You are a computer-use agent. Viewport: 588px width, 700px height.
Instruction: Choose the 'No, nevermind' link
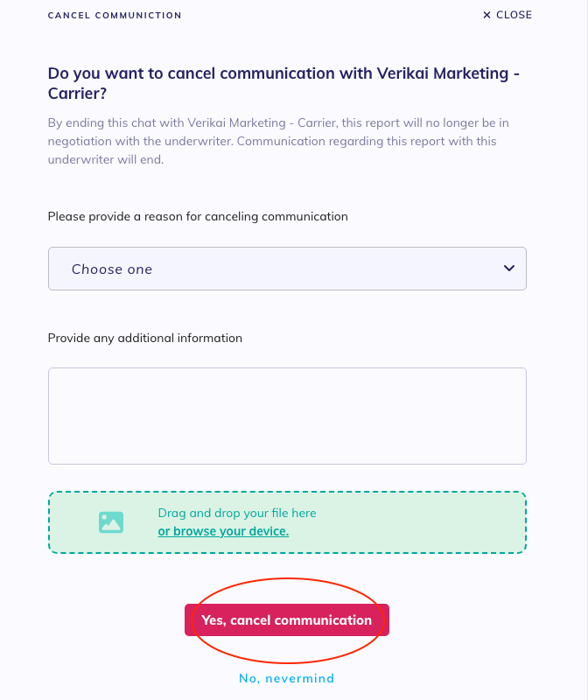click(286, 678)
